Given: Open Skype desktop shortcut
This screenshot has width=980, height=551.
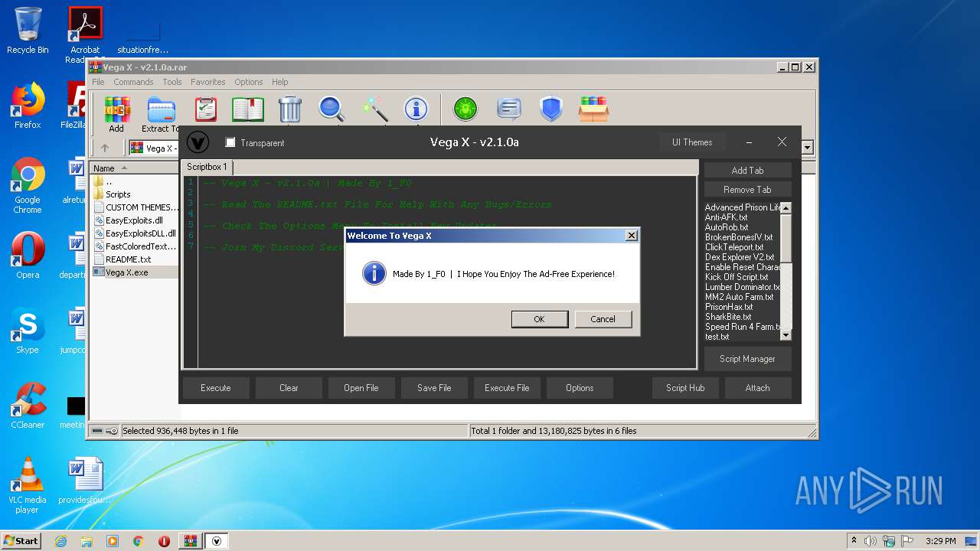Looking at the screenshot, I should pos(28,331).
